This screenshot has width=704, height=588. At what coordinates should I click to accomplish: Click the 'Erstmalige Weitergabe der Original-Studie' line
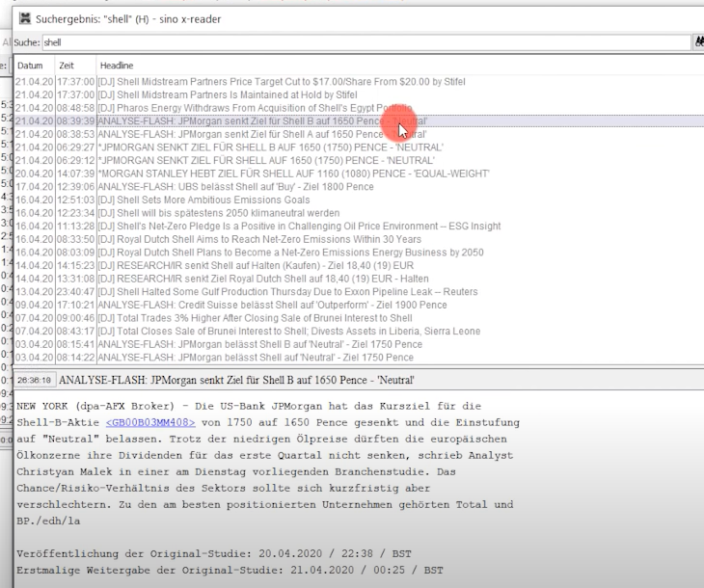230,570
